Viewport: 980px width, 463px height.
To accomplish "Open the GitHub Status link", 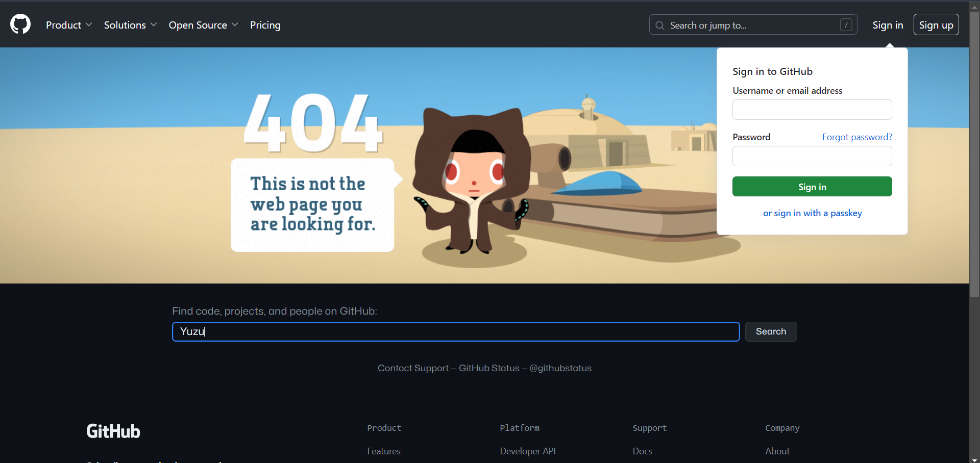I will pyautogui.click(x=489, y=368).
